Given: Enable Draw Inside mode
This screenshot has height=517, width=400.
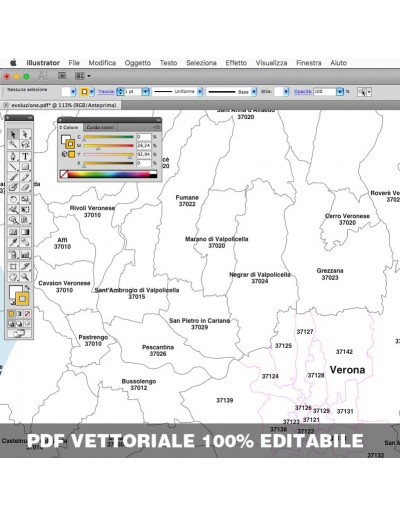Looking at the screenshot, I should point(27,323).
